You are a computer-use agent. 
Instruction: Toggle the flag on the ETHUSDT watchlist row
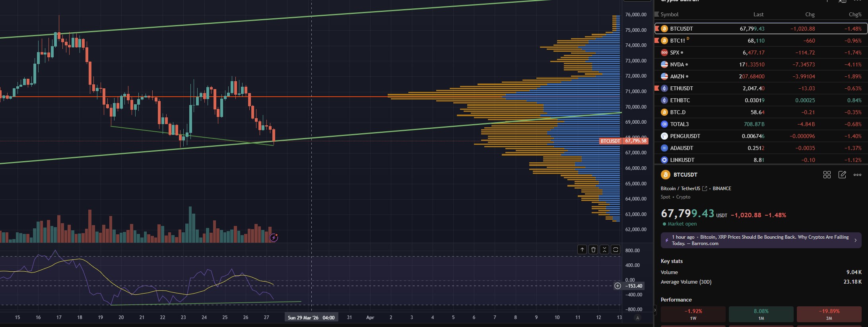657,88
